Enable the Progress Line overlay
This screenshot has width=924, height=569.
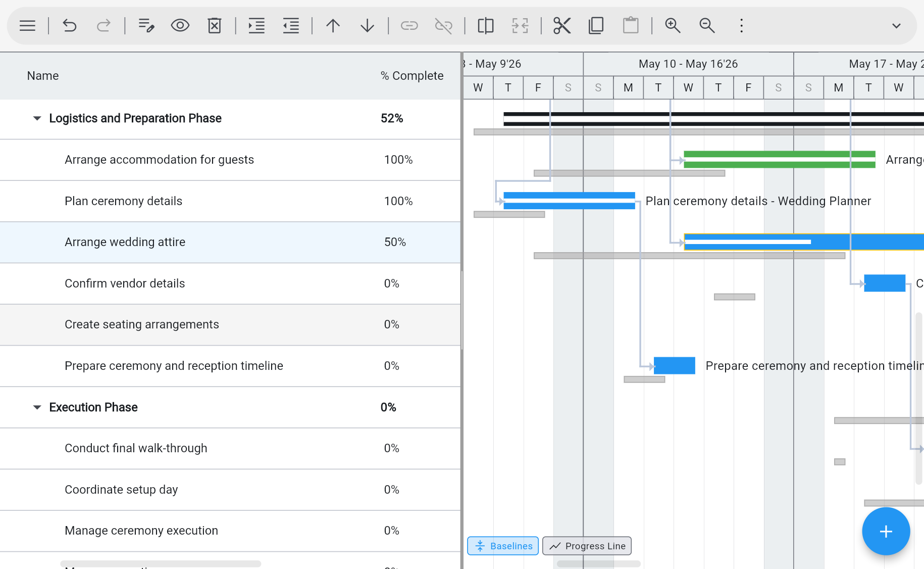point(587,546)
